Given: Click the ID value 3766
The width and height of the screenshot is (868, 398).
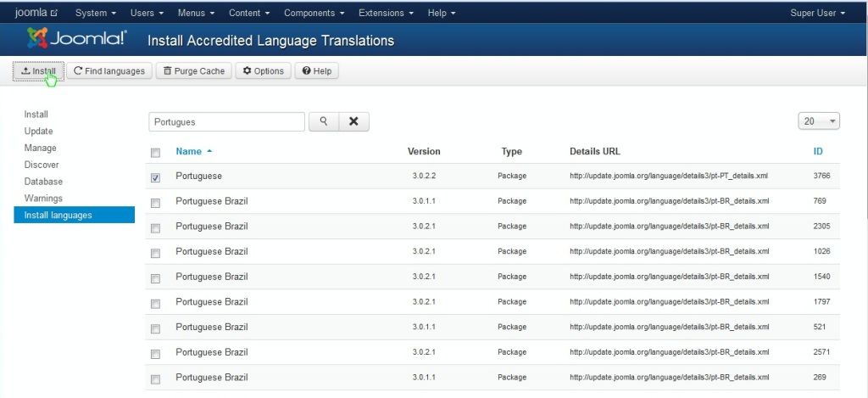Looking at the screenshot, I should coord(821,176).
